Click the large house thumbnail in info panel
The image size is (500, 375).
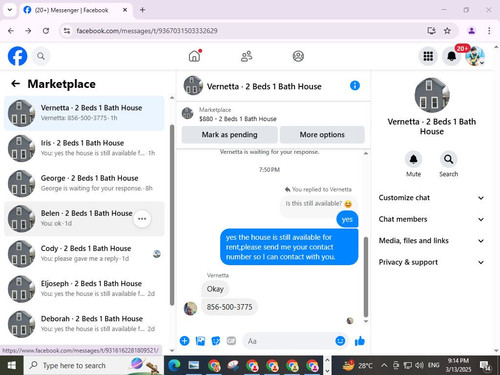[x=432, y=95]
